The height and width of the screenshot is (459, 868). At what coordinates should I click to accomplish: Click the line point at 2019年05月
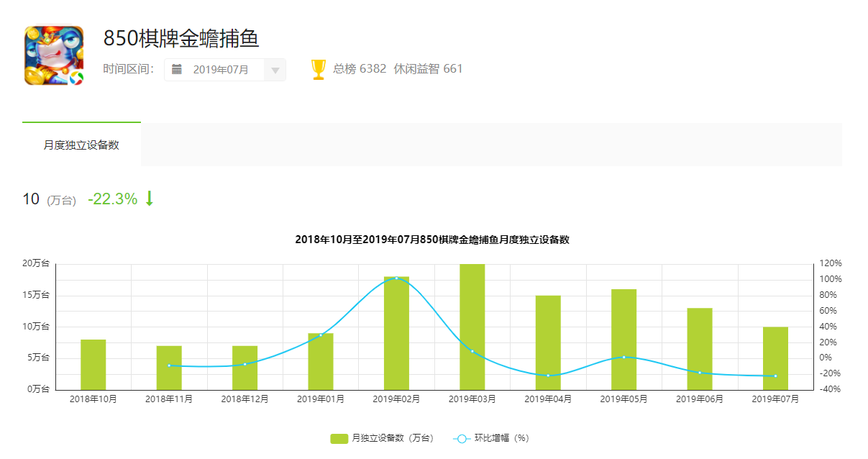(x=623, y=357)
